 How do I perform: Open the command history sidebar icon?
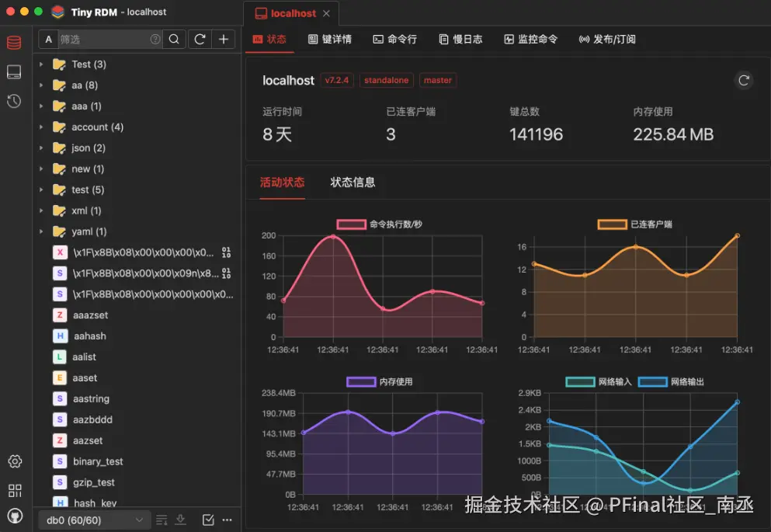(14, 101)
